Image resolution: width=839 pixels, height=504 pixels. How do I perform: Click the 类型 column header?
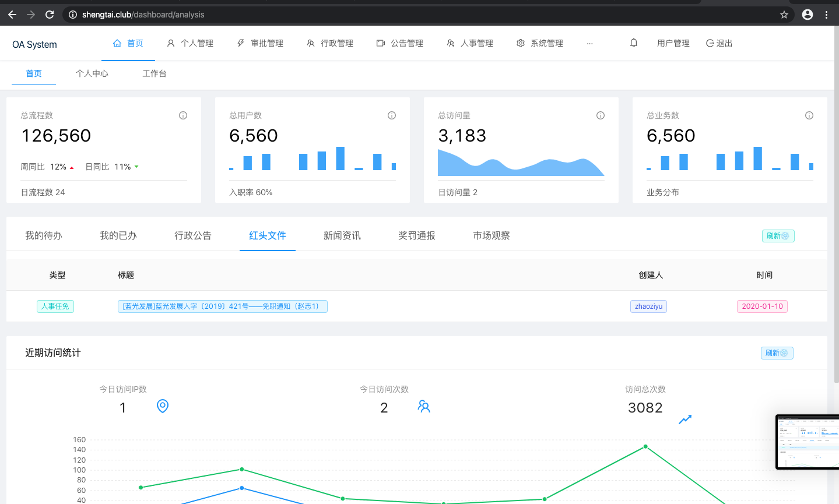(57, 275)
